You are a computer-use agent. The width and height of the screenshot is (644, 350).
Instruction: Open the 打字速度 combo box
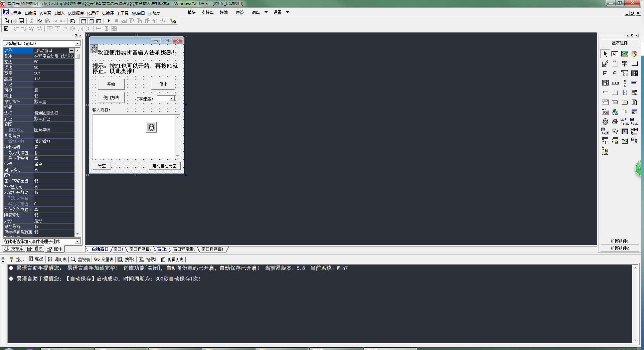pos(171,99)
